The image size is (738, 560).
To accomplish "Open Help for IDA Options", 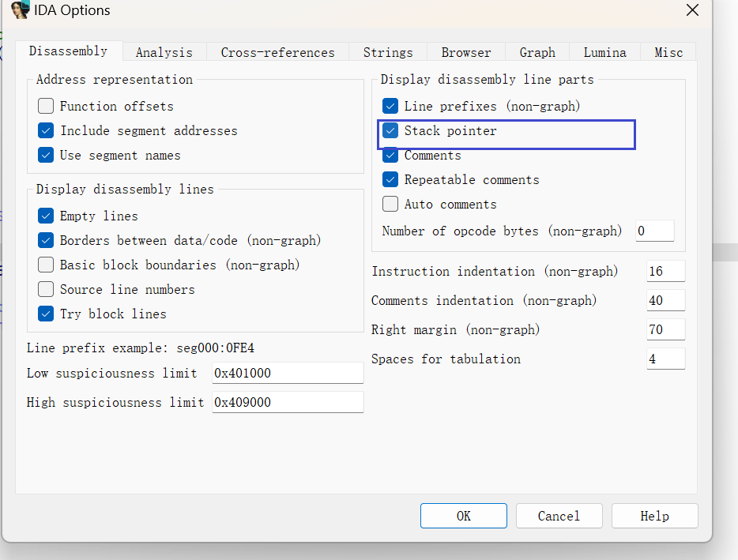I will pos(654,516).
